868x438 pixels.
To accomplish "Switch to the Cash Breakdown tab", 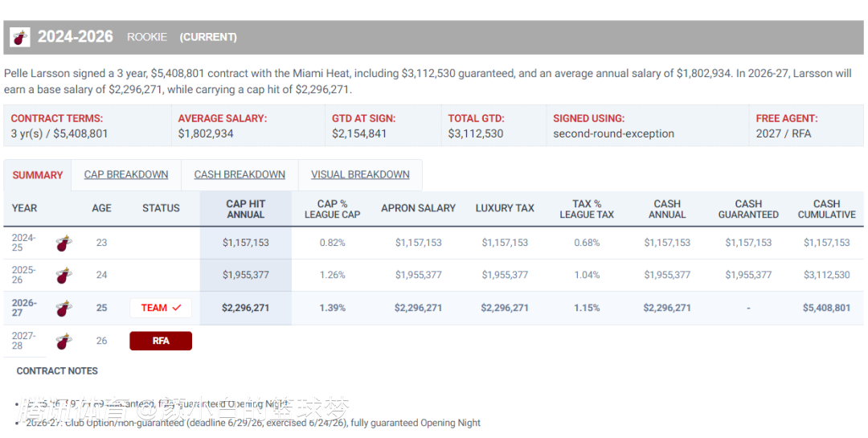I will pyautogui.click(x=240, y=174).
